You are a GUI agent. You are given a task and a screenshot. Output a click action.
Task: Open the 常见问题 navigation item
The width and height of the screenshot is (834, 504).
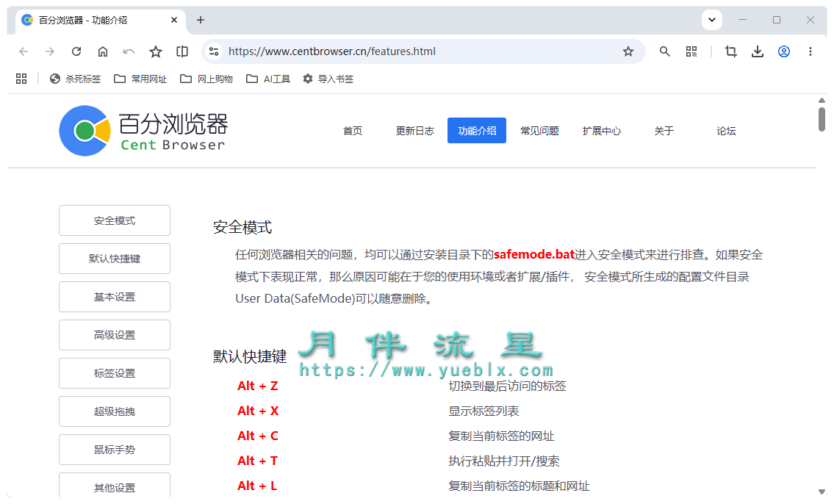point(539,131)
